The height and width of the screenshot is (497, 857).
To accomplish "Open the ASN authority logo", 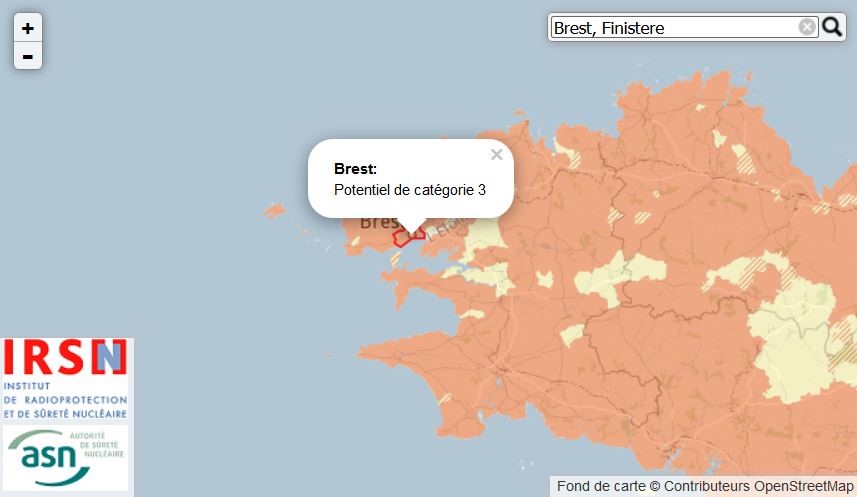I will coord(66,458).
